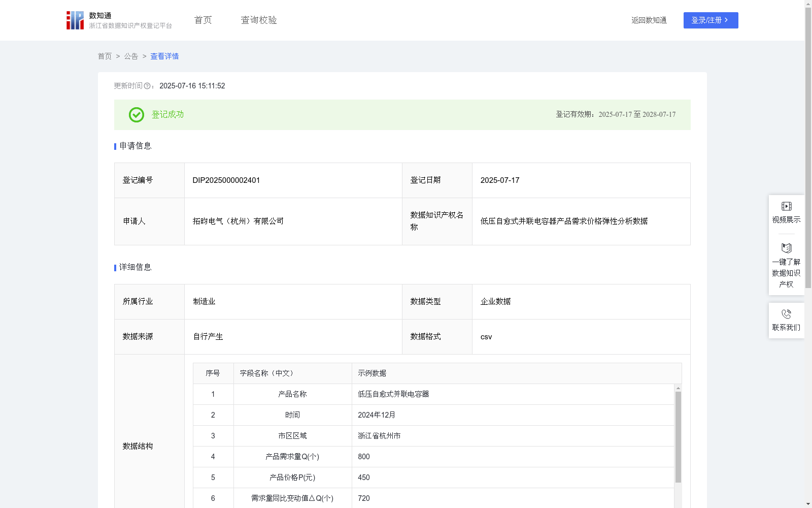
Task: Select registration number DIP2025000002401
Action: pyautogui.click(x=226, y=180)
